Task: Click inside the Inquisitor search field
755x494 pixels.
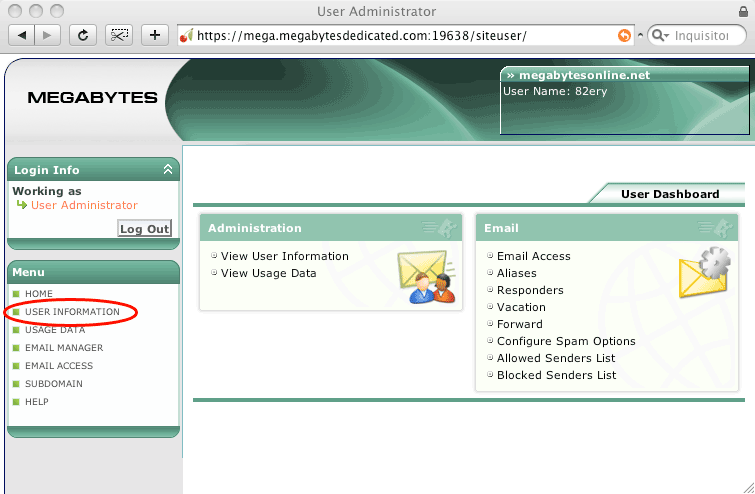Action: point(702,35)
